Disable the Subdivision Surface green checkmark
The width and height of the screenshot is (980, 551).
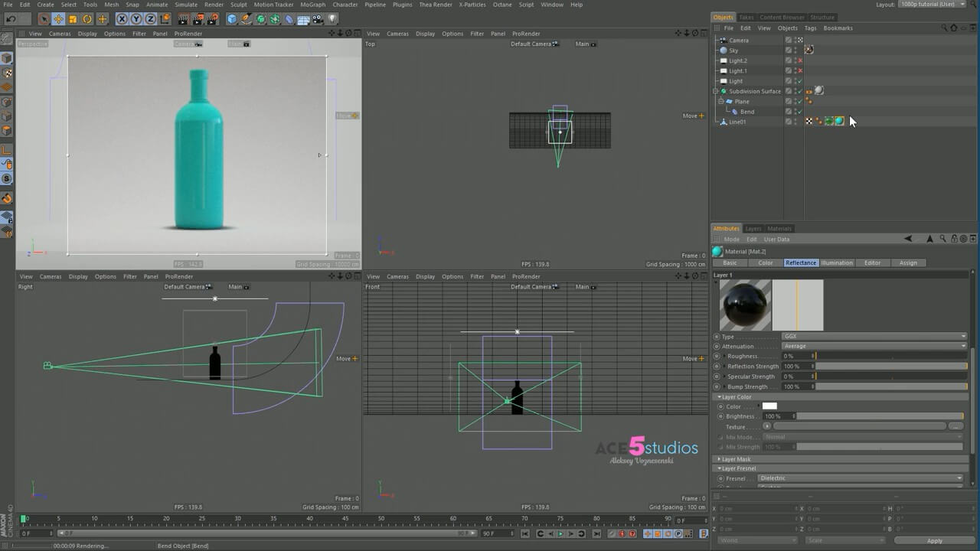[800, 91]
